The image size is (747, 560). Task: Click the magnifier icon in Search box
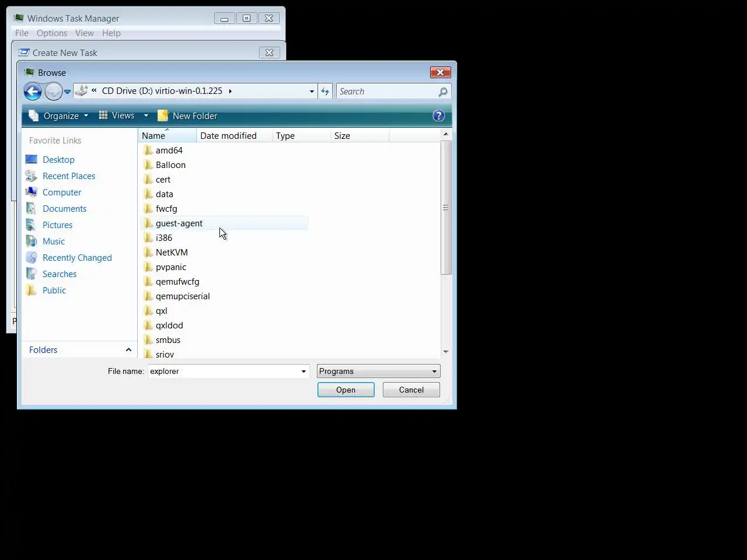(x=443, y=92)
